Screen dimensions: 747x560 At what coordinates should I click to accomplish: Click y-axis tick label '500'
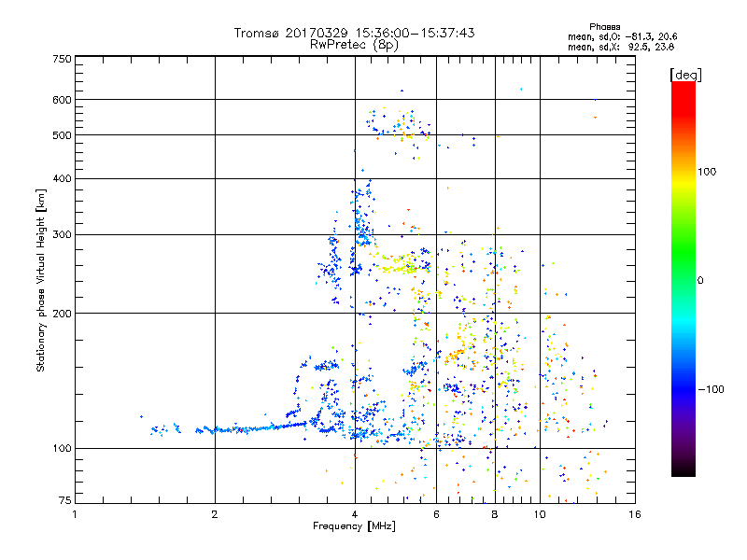pos(62,135)
